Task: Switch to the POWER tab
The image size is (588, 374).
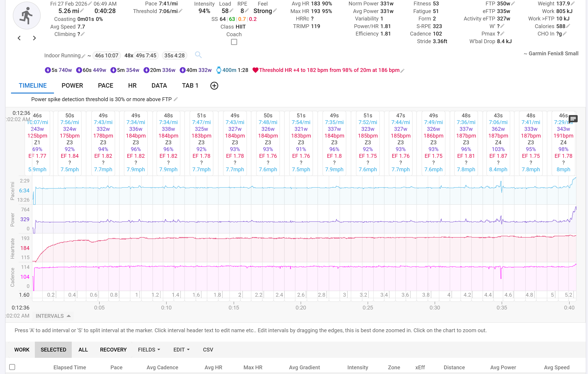Action: (72, 86)
